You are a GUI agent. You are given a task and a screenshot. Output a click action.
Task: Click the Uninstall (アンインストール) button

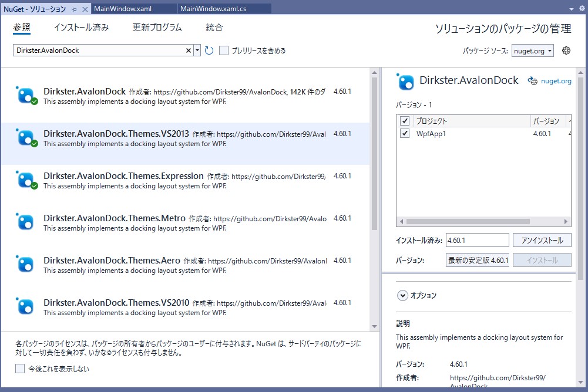pos(542,240)
